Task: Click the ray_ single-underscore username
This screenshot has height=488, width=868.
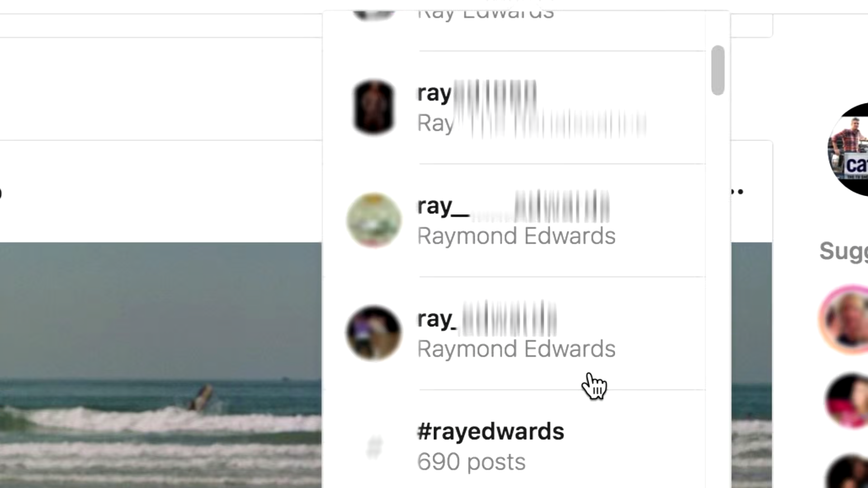Action: (x=487, y=319)
